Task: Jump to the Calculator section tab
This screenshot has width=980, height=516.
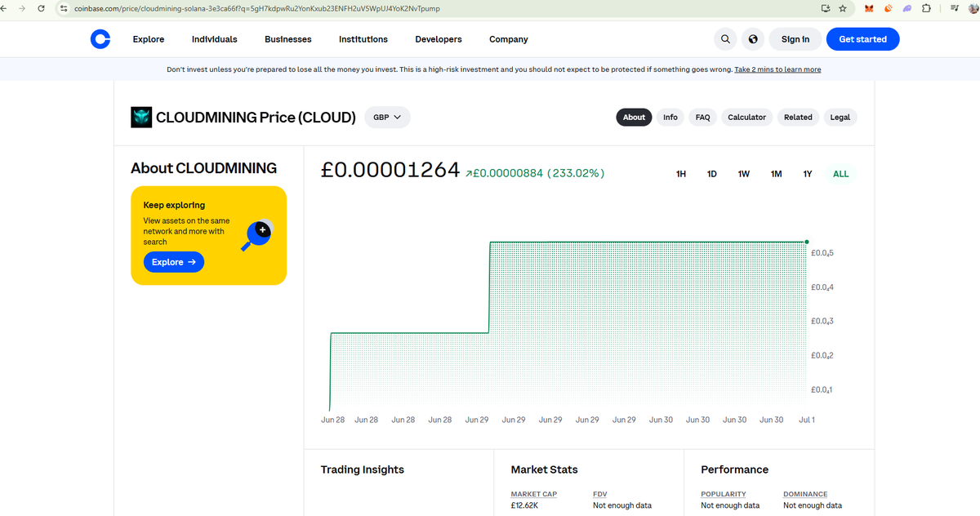Action: tap(746, 117)
